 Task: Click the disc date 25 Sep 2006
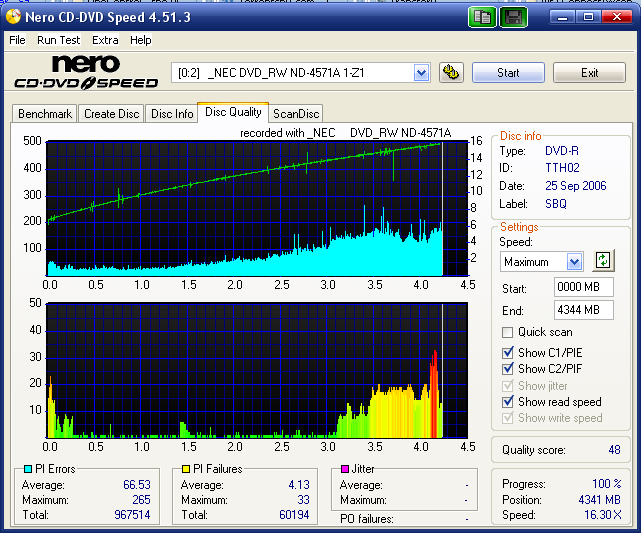click(576, 186)
